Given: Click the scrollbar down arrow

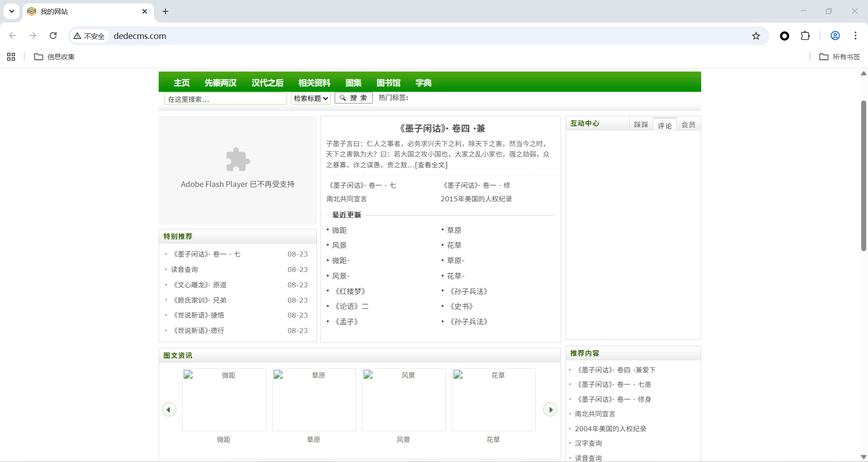Looking at the screenshot, I should pos(863,457).
